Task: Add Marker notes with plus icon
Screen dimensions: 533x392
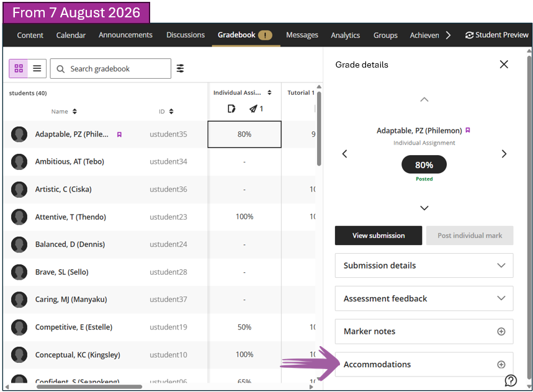Action: pyautogui.click(x=501, y=332)
